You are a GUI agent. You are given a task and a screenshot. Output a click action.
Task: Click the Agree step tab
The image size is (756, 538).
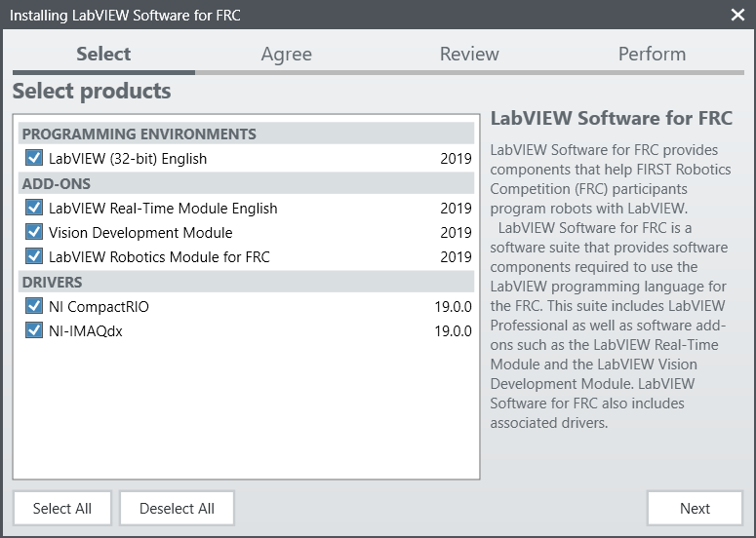(287, 54)
